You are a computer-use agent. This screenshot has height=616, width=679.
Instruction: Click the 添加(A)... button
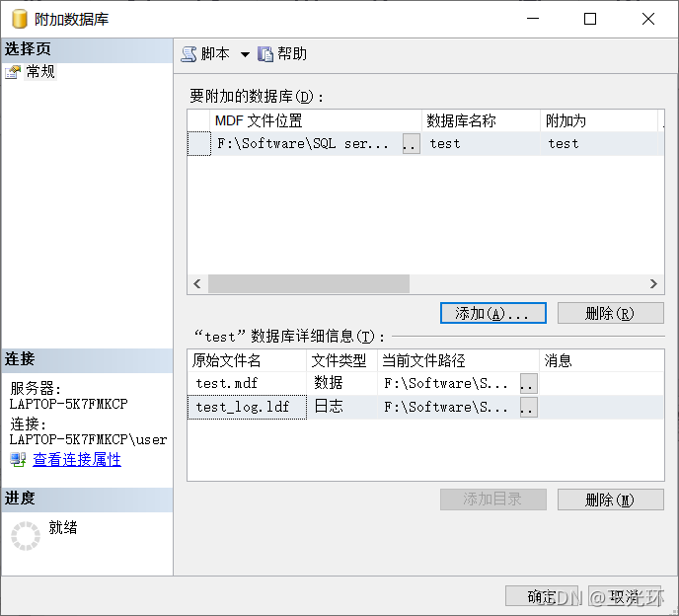point(493,313)
